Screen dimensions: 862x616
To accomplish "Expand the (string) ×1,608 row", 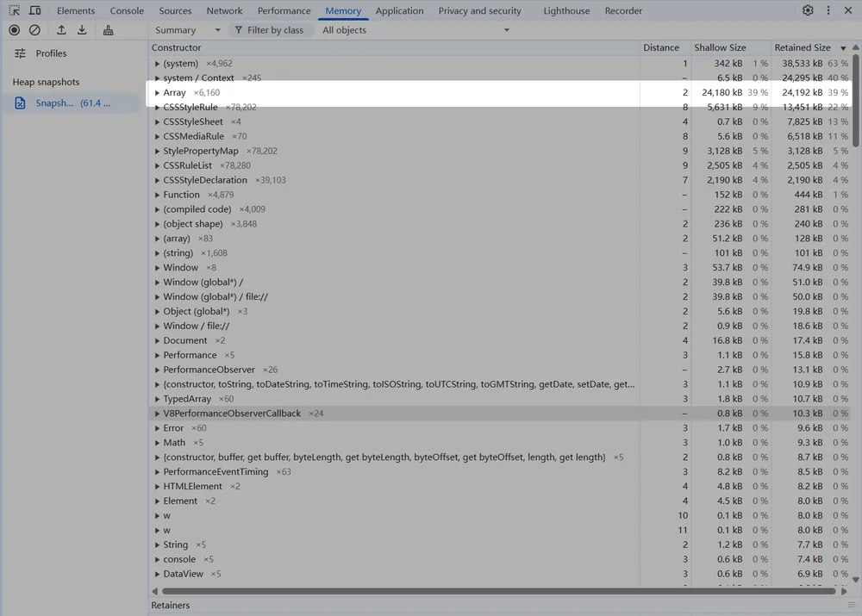I will tap(157, 253).
